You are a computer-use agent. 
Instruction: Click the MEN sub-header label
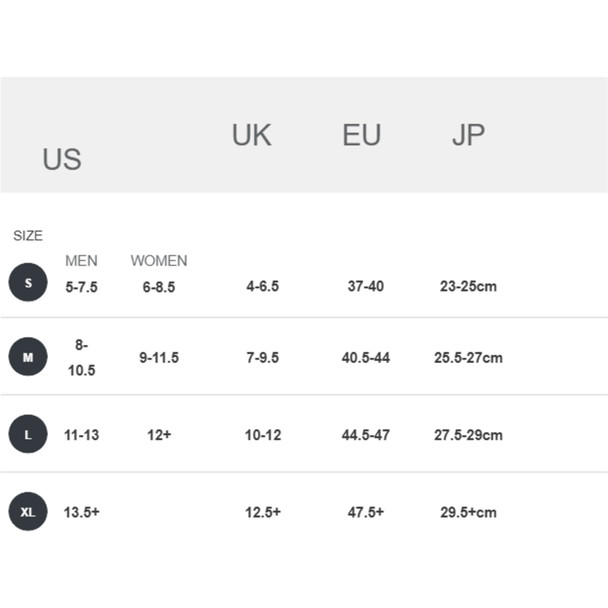(x=81, y=261)
